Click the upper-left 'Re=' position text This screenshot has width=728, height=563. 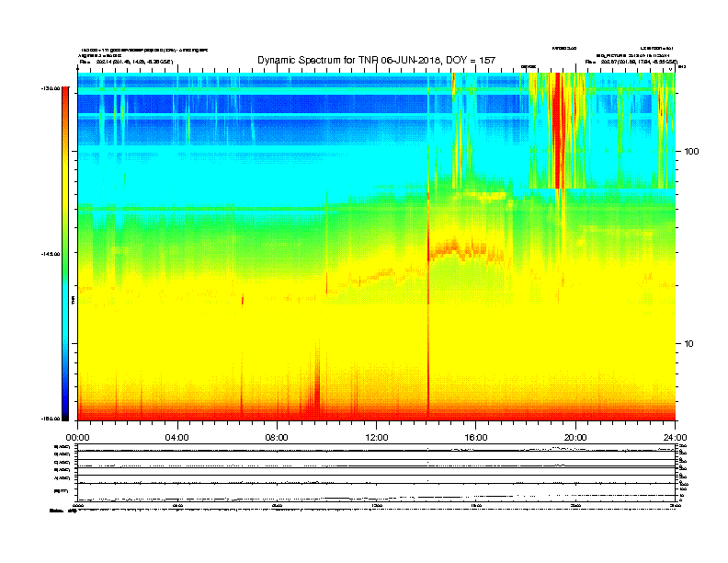pos(126,62)
